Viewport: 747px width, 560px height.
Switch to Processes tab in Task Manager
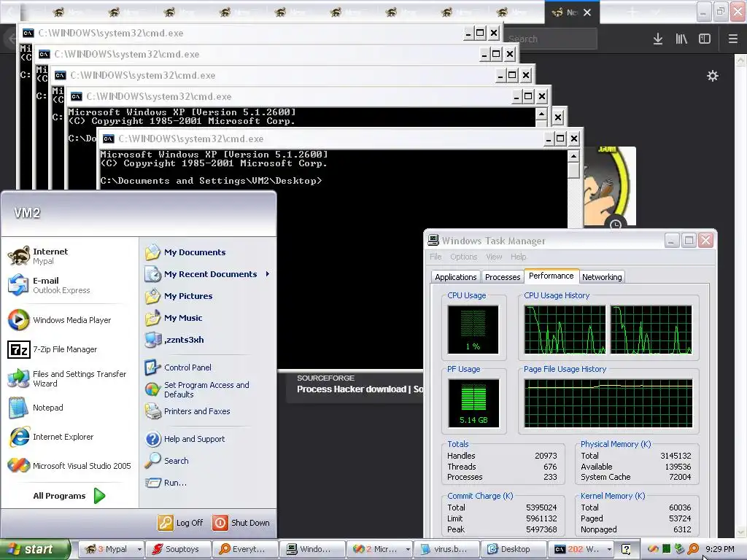pyautogui.click(x=503, y=277)
